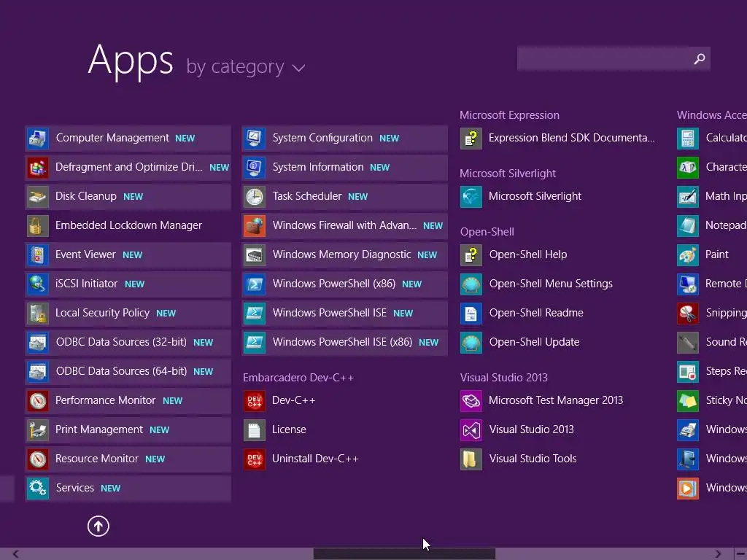The image size is (747, 560).
Task: Launch Performance Monitor icon
Action: [38, 401]
